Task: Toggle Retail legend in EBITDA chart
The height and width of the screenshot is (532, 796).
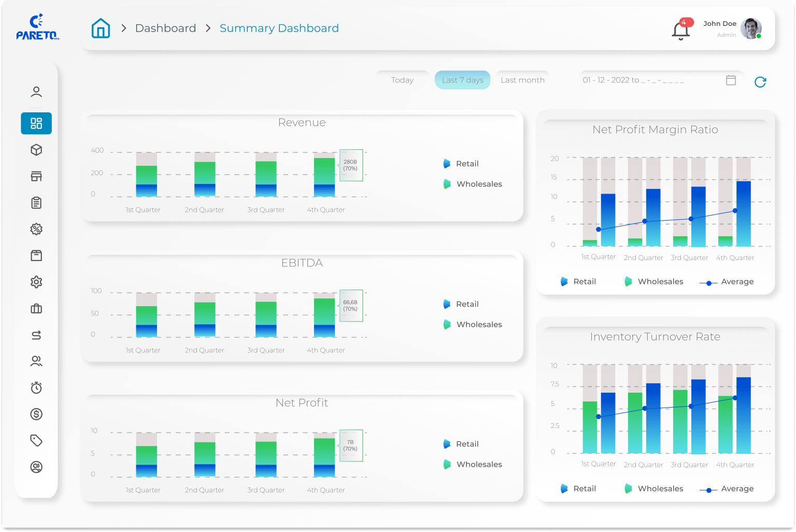Action: (461, 304)
